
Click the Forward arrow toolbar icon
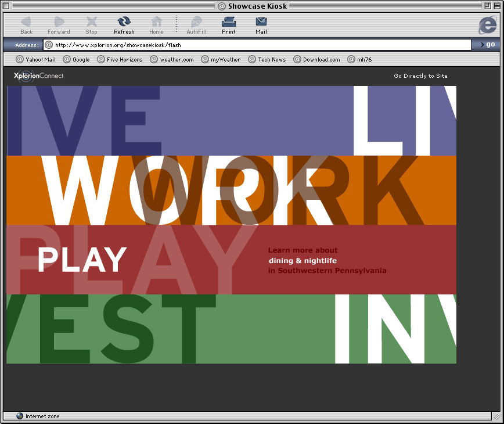click(59, 22)
